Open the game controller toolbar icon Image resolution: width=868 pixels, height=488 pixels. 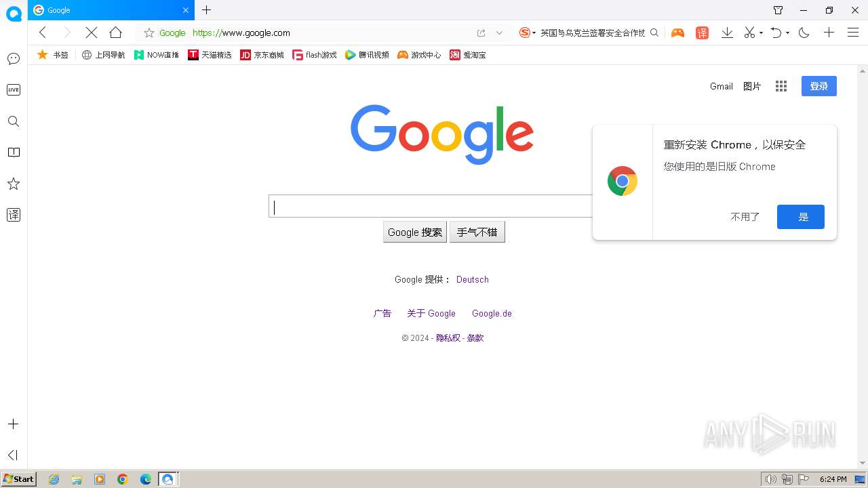677,33
